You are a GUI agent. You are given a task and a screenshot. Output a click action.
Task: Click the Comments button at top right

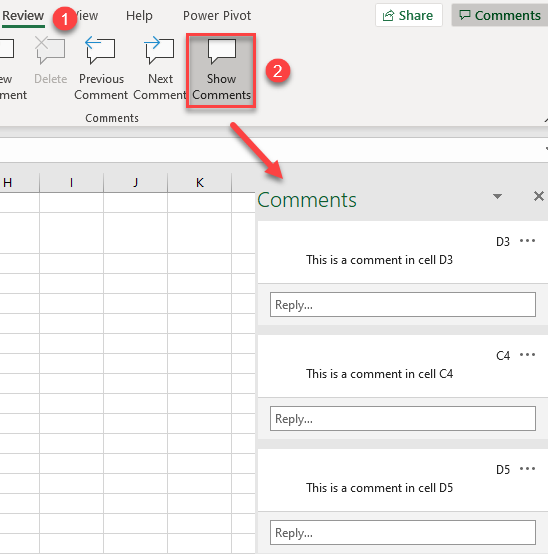pyautogui.click(x=500, y=15)
